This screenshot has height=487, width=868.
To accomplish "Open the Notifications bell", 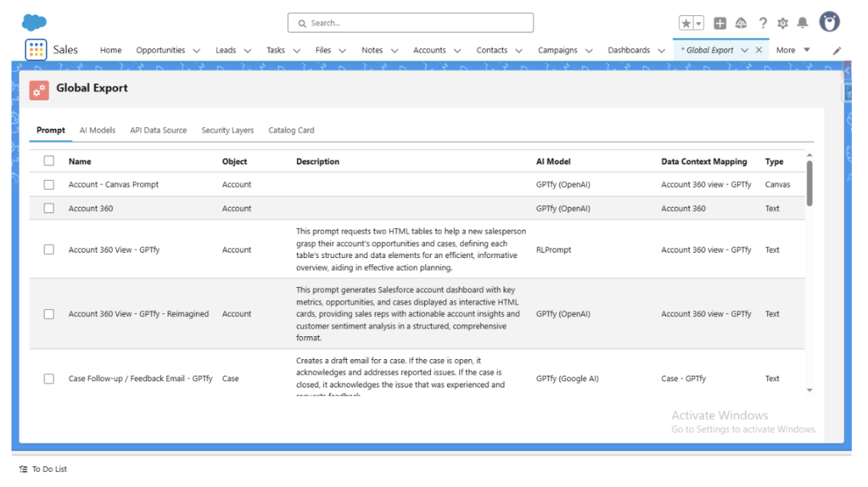I will pos(803,23).
